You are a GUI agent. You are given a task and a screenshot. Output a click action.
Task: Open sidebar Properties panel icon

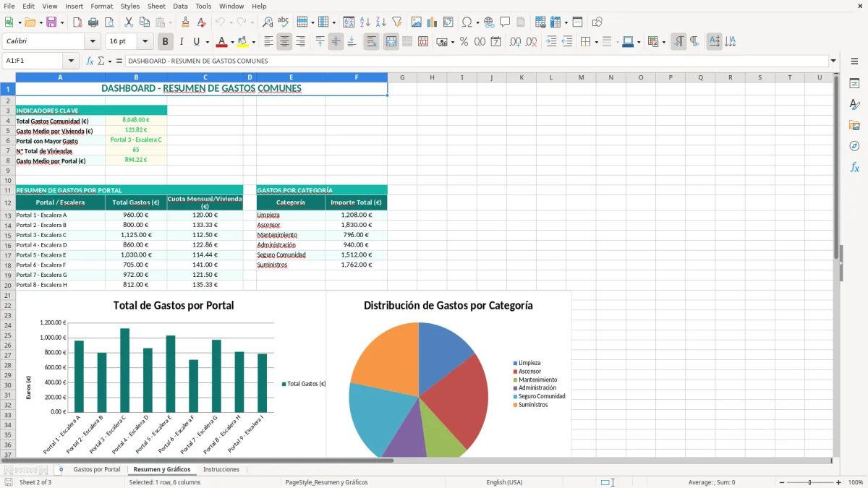click(854, 84)
